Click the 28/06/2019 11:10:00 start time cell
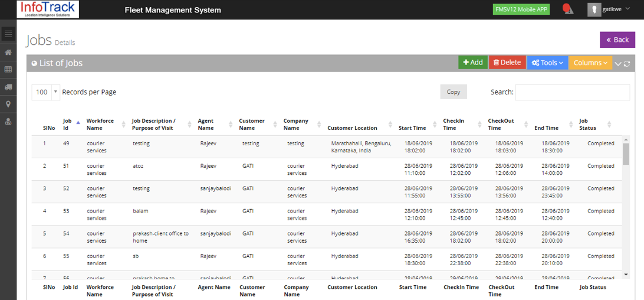This screenshot has height=300, width=644. [x=418, y=169]
